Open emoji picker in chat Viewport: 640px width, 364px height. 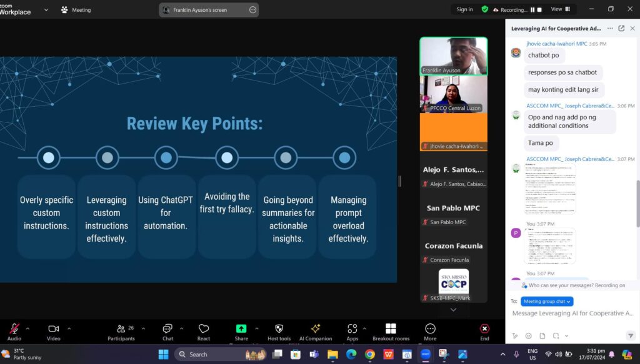click(529, 336)
